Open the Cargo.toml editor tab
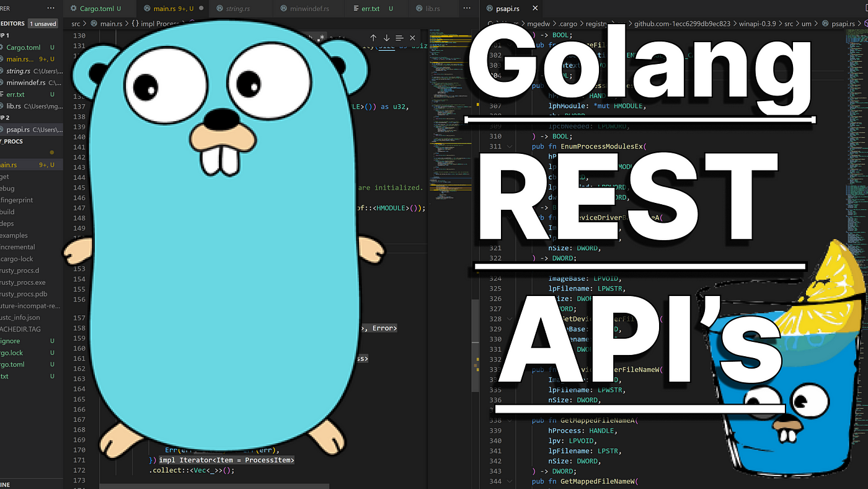 (100, 9)
